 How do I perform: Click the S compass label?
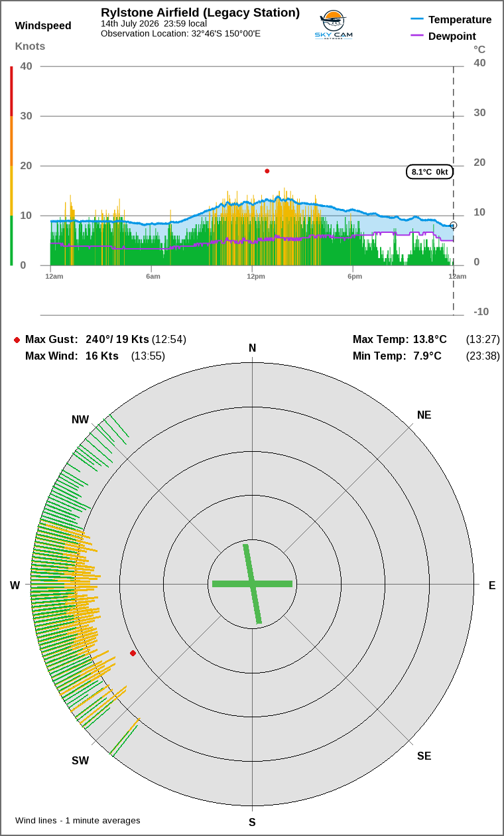(x=252, y=822)
